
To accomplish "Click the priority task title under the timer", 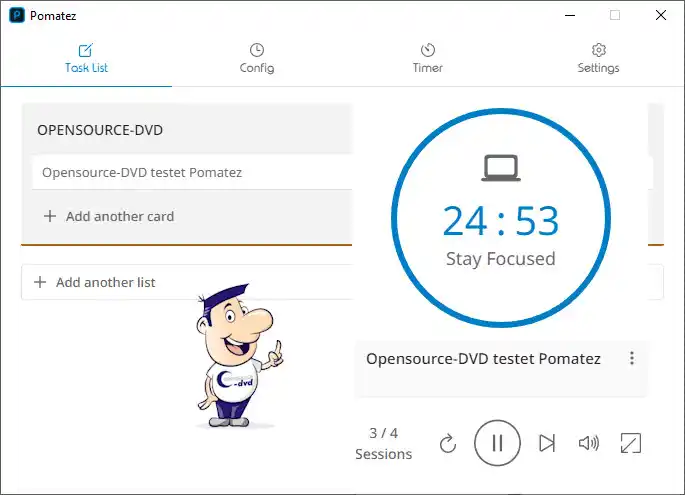I will (483, 359).
